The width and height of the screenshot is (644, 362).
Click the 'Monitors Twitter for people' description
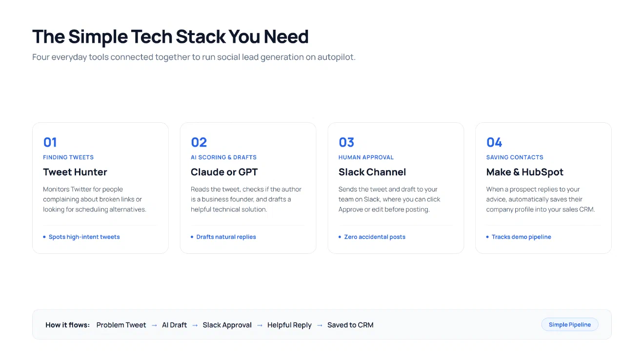click(x=95, y=199)
